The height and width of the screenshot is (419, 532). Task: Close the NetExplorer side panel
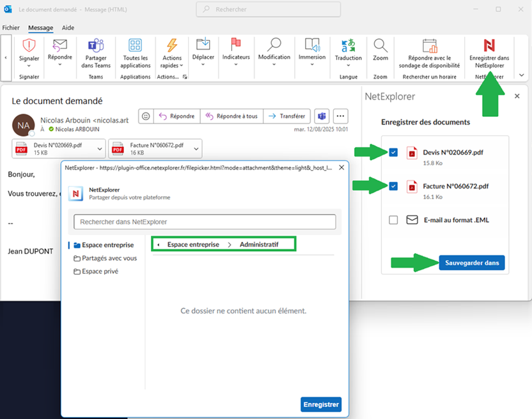click(517, 96)
